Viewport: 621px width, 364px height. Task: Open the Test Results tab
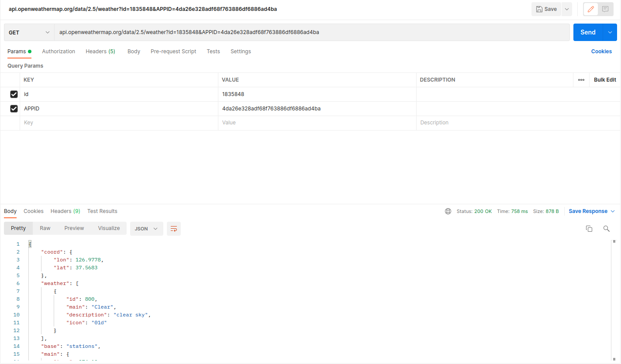tap(102, 211)
